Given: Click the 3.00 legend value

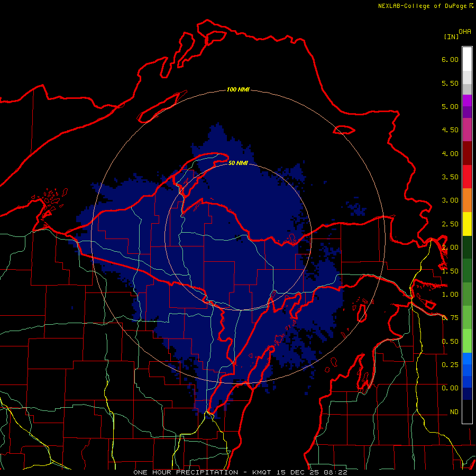Looking at the screenshot, I should [450, 200].
